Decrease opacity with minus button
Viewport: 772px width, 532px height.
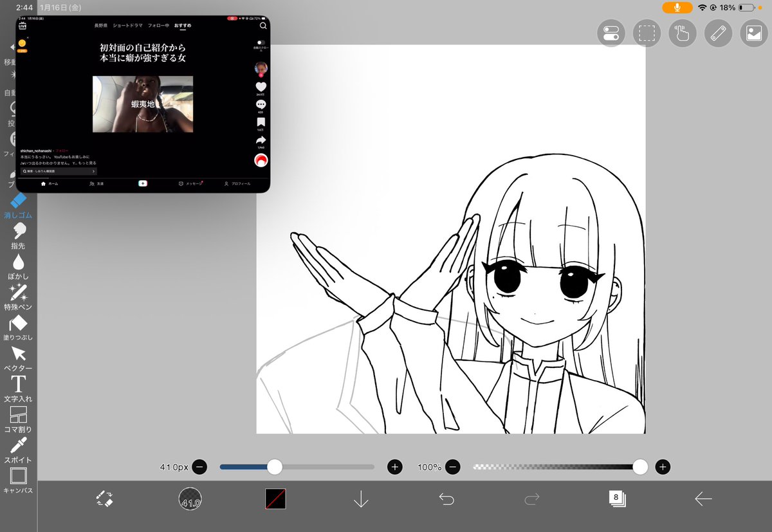point(453,467)
